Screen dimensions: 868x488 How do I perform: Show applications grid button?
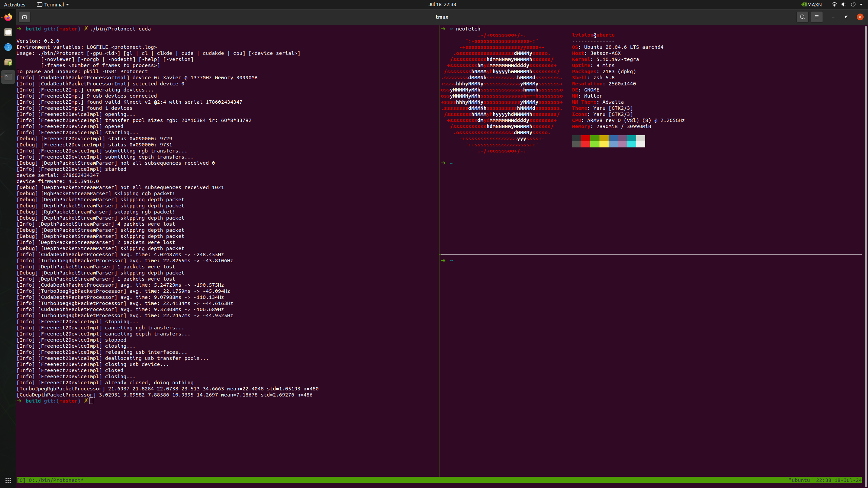[x=8, y=480]
